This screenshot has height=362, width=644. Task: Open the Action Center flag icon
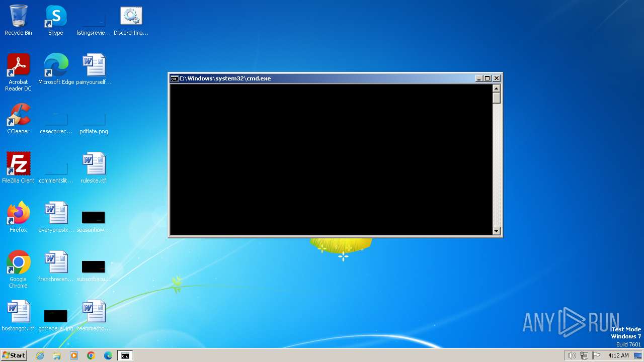pos(596,355)
